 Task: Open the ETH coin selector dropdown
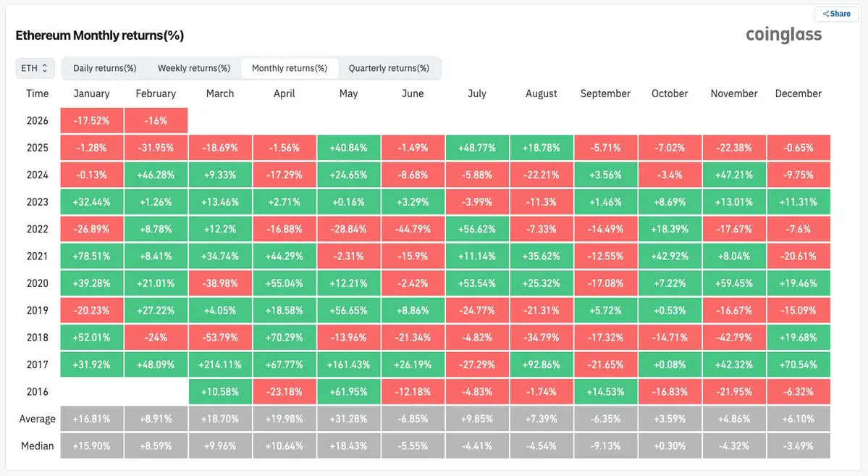[35, 68]
